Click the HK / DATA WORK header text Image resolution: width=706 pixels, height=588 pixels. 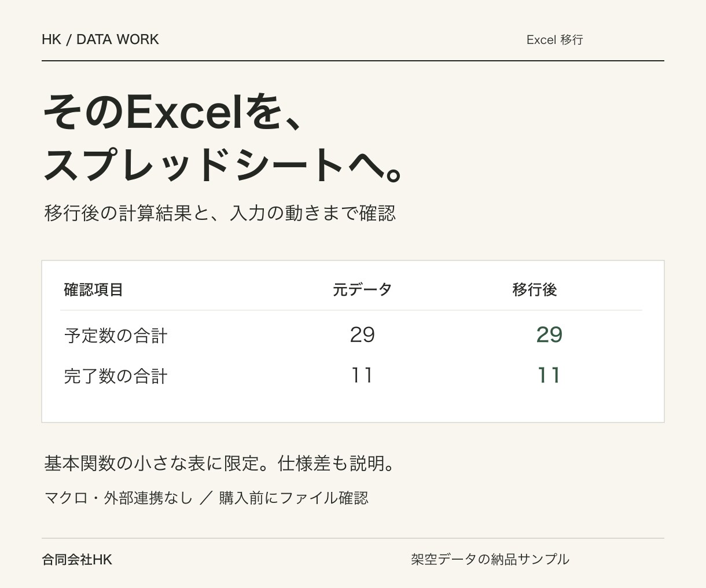click(100, 39)
